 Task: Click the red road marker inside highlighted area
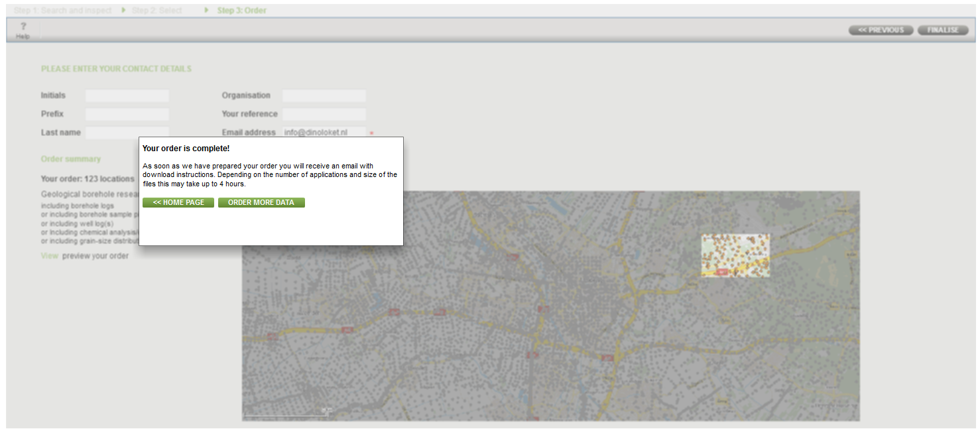722,272
